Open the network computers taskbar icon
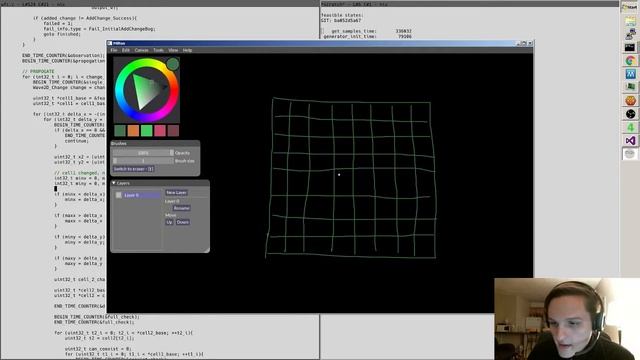 click(630, 34)
